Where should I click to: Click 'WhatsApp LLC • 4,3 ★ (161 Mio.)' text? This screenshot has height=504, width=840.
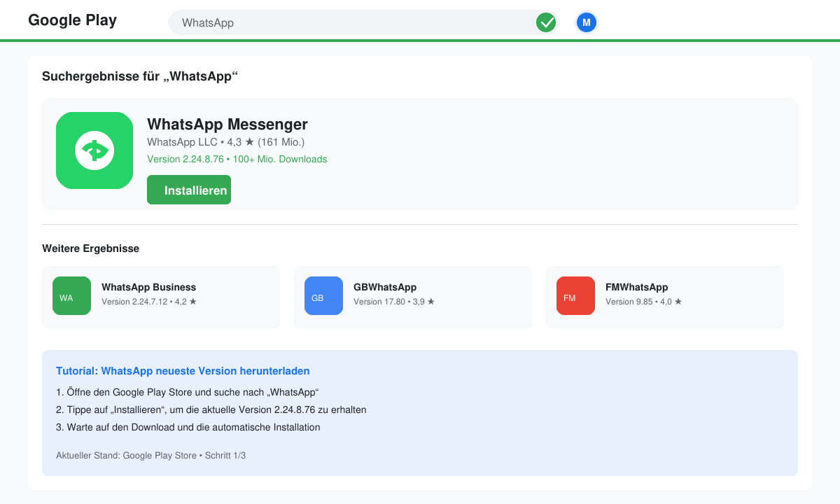click(226, 142)
